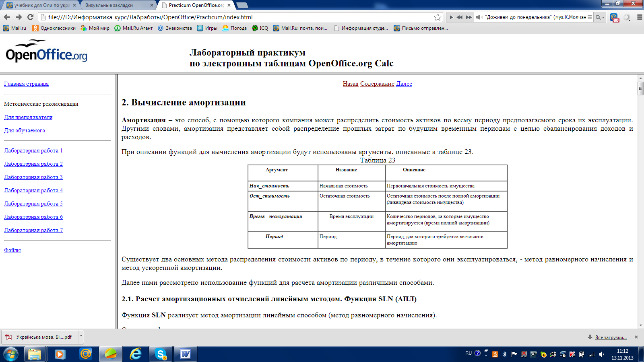644x362 pixels.
Task: Open 'Mail.Ru: почта, пои...' bookmark
Action: (300, 28)
